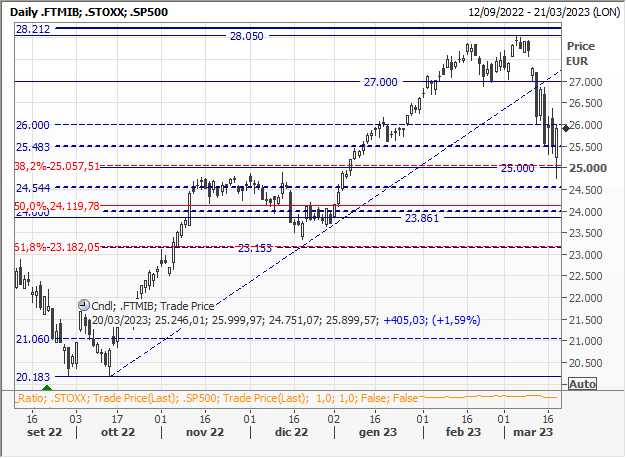The width and height of the screenshot is (626, 458).
Task: Click the current price marker at 26.000
Action: 566,128
